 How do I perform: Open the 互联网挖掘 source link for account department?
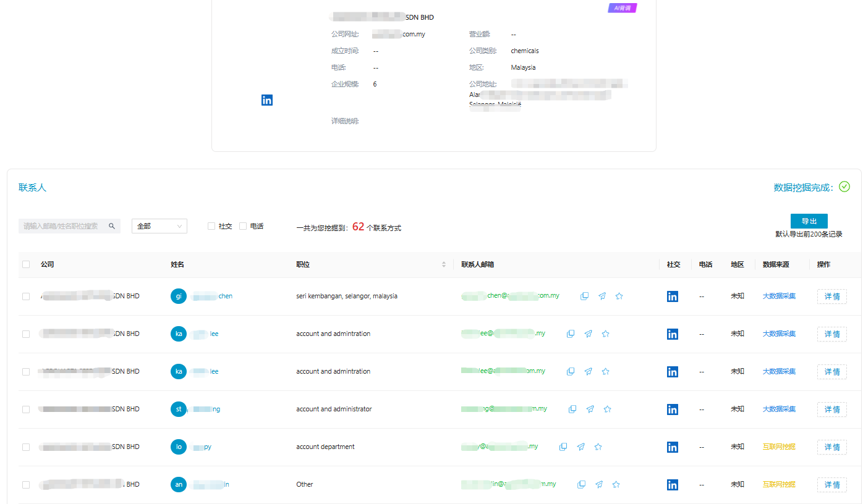click(x=779, y=447)
